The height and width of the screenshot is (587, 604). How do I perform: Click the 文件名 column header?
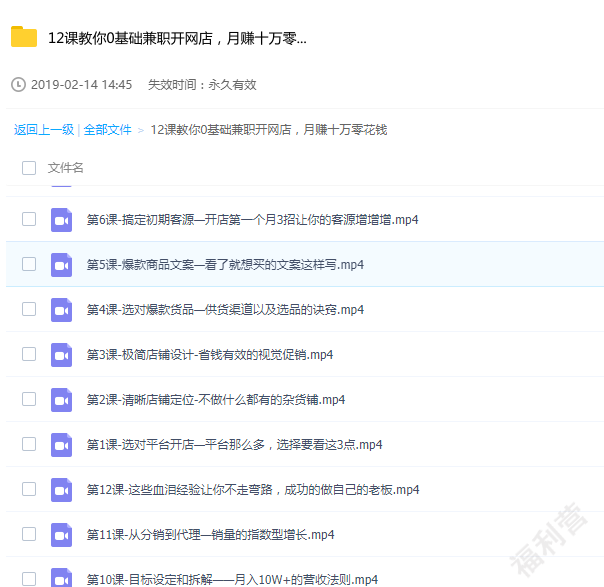coord(65,168)
